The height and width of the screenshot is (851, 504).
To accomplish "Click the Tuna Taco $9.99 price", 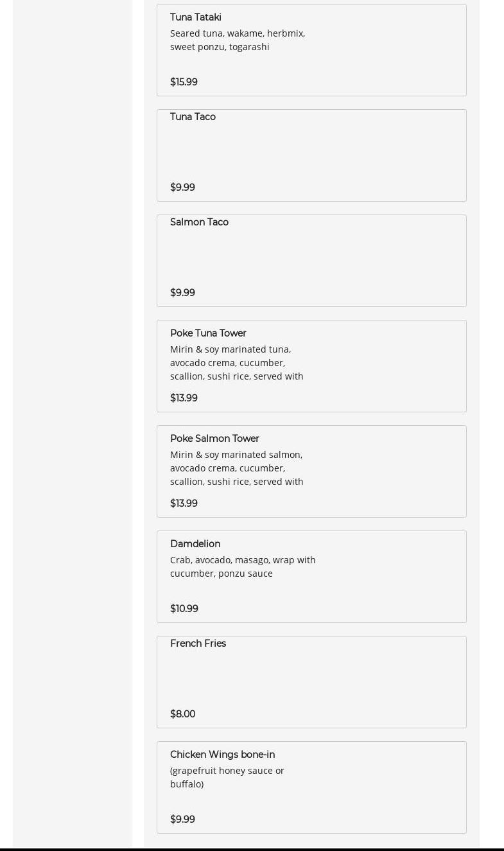I will [182, 188].
